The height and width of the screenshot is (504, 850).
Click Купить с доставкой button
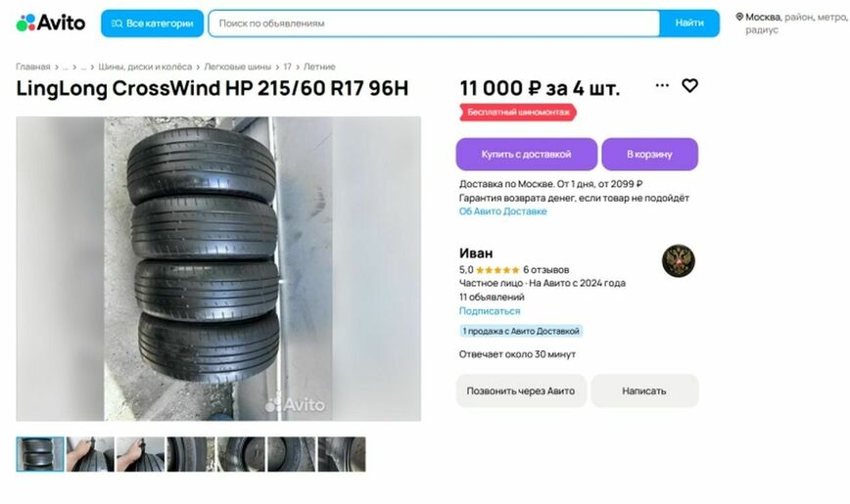pyautogui.click(x=527, y=154)
